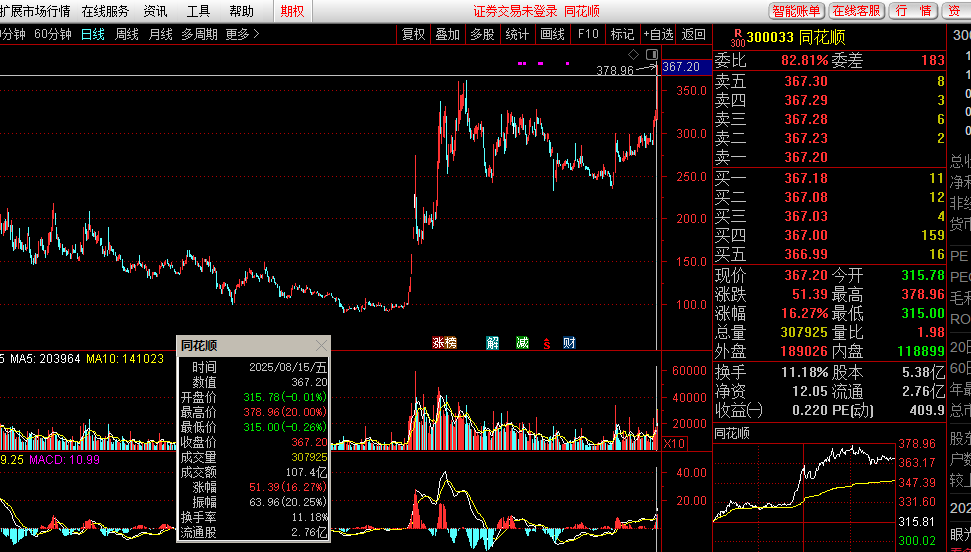Image resolution: width=971 pixels, height=552 pixels.
Task: Click the 367.20 current price label on axis
Action: coord(686,67)
